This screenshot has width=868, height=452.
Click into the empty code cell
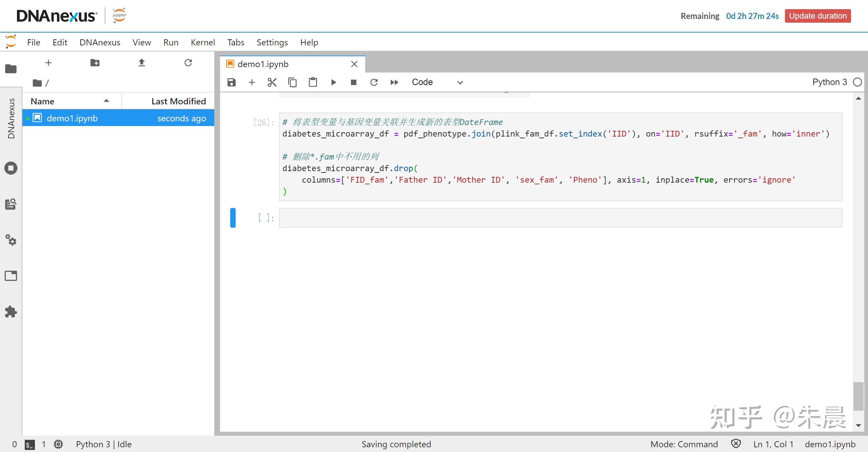tap(560, 218)
